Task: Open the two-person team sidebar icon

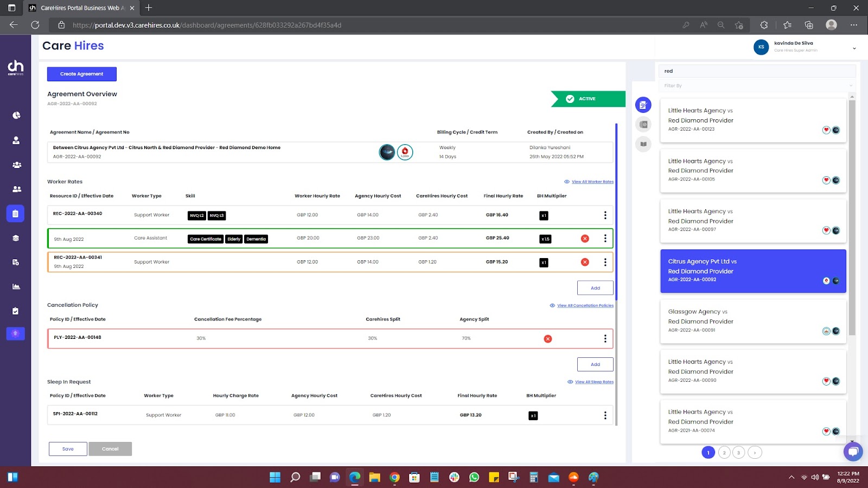Action: [x=16, y=189]
